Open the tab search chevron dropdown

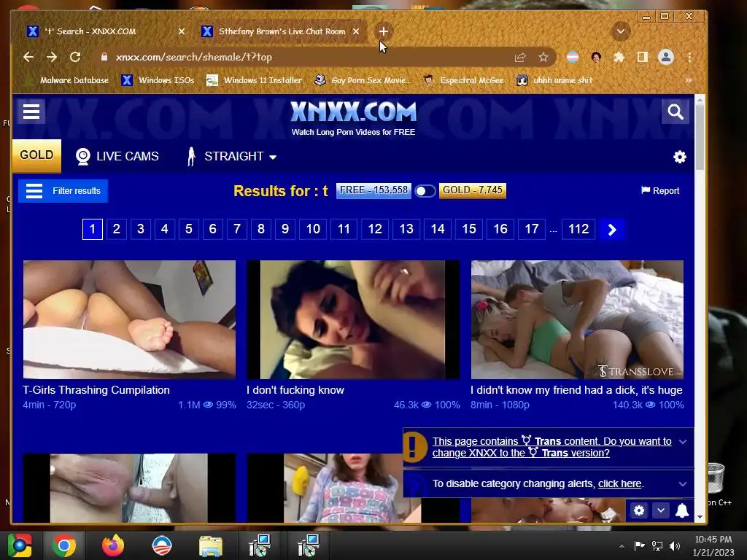click(x=620, y=31)
